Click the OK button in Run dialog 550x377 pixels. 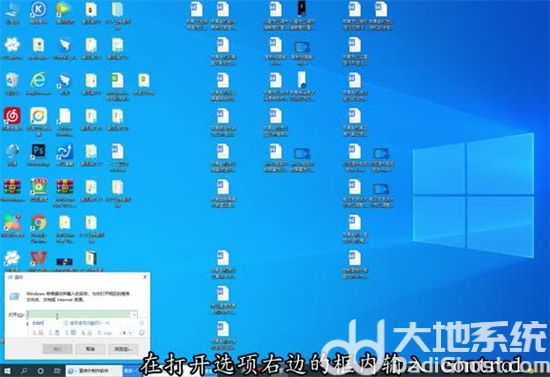[58, 349]
